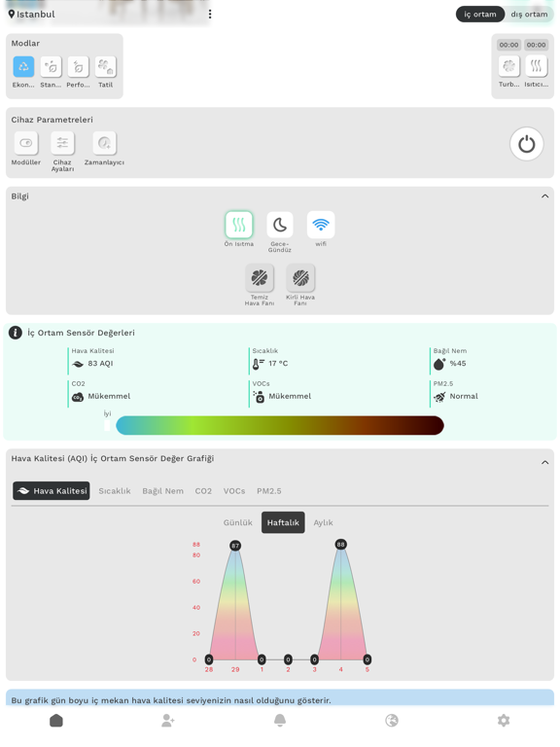Click the 83 AQI air quality value
The width and height of the screenshot is (560, 747).
(100, 364)
